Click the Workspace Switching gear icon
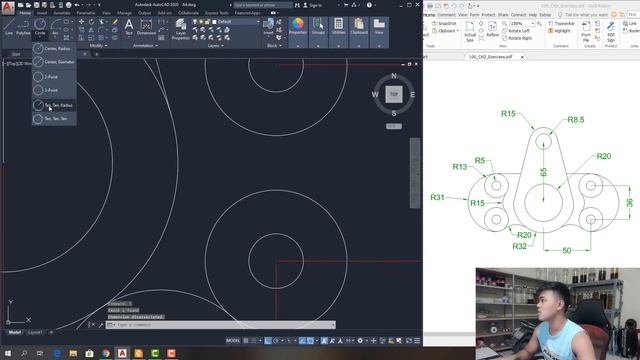Image resolution: width=640 pixels, height=360 pixels. (x=360, y=340)
